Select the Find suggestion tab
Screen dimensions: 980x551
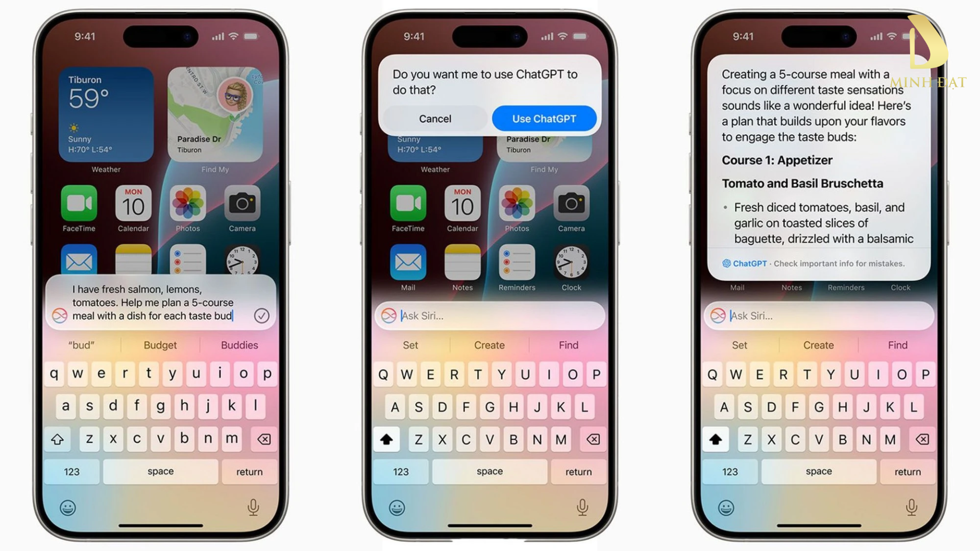coord(568,344)
